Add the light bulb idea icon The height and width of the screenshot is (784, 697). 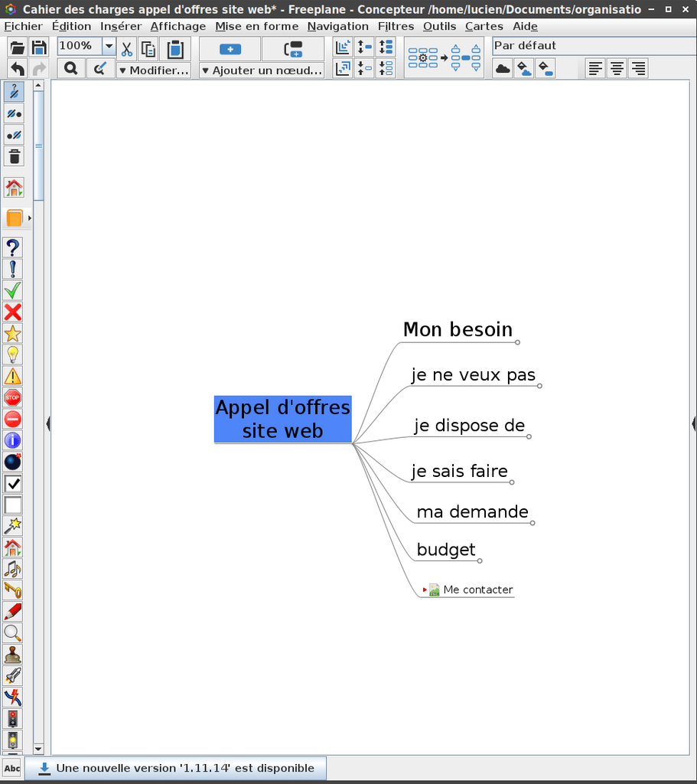click(13, 355)
